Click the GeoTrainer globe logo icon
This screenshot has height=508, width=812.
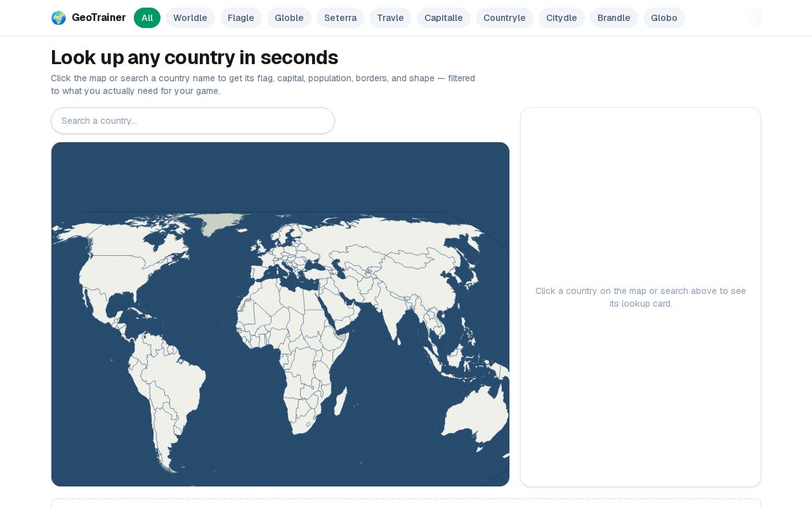(x=58, y=18)
